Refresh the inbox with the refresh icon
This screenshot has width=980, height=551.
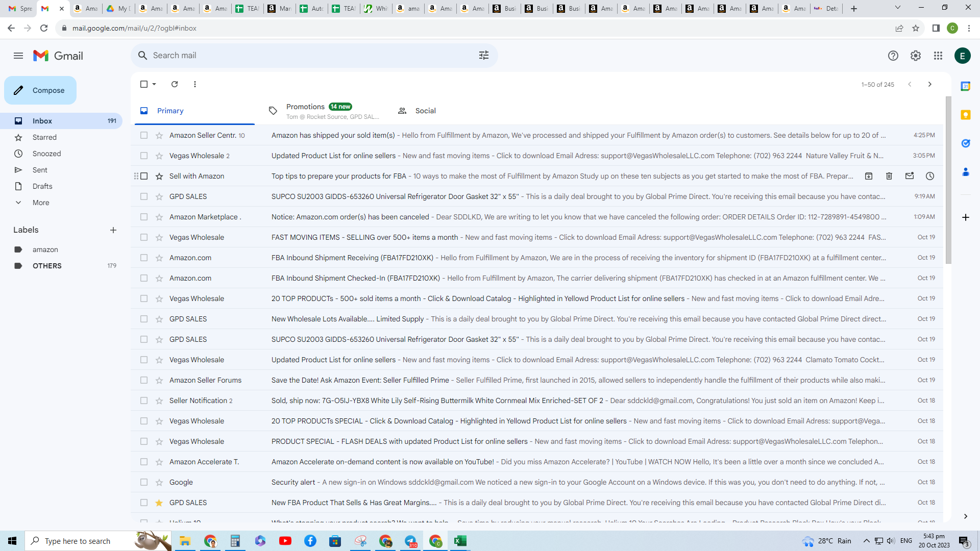coord(175,84)
